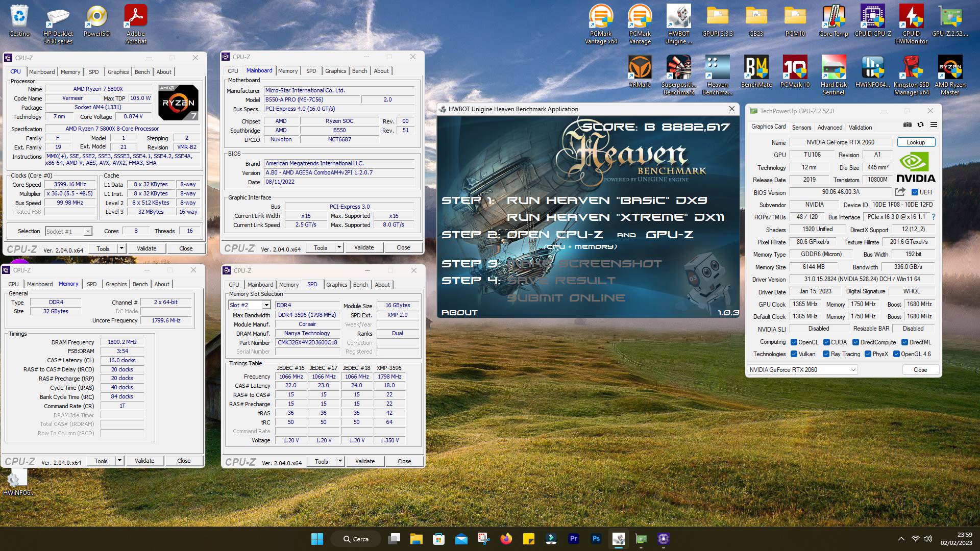The height and width of the screenshot is (551, 980).
Task: Toggle the OpenGL 4.6 checkbox
Action: [896, 354]
